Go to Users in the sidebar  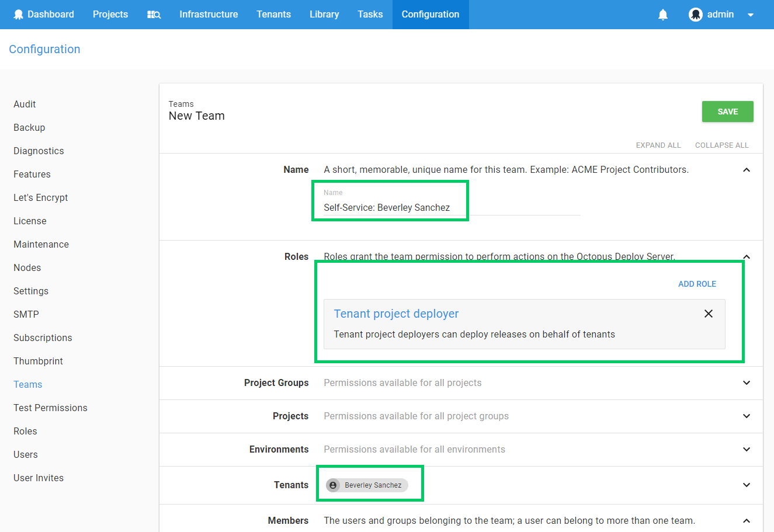coord(26,455)
